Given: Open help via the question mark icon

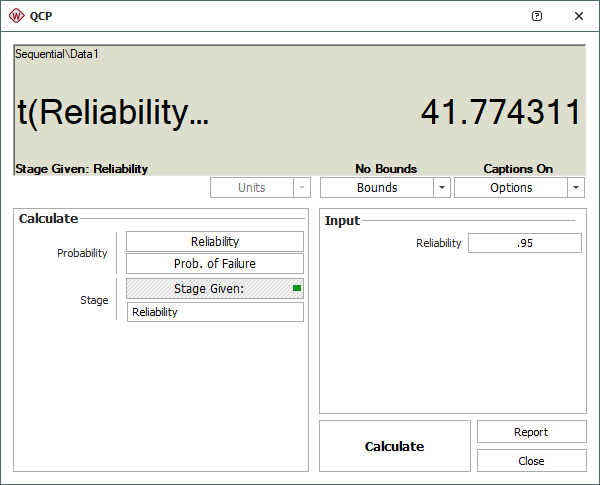Looking at the screenshot, I should coord(537,16).
